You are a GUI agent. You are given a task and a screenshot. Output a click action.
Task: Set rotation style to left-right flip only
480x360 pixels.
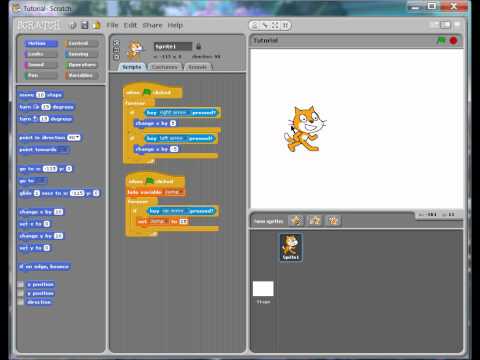pyautogui.click(x=116, y=50)
